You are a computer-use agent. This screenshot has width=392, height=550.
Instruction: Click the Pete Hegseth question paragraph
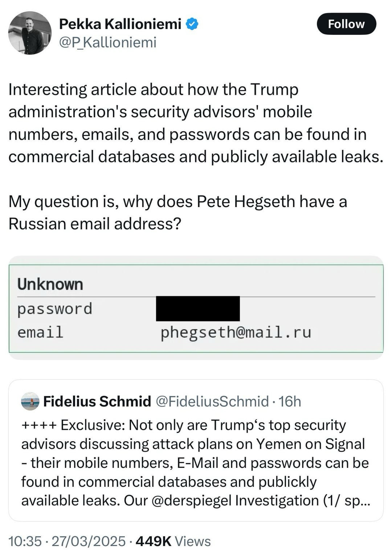pyautogui.click(x=178, y=213)
